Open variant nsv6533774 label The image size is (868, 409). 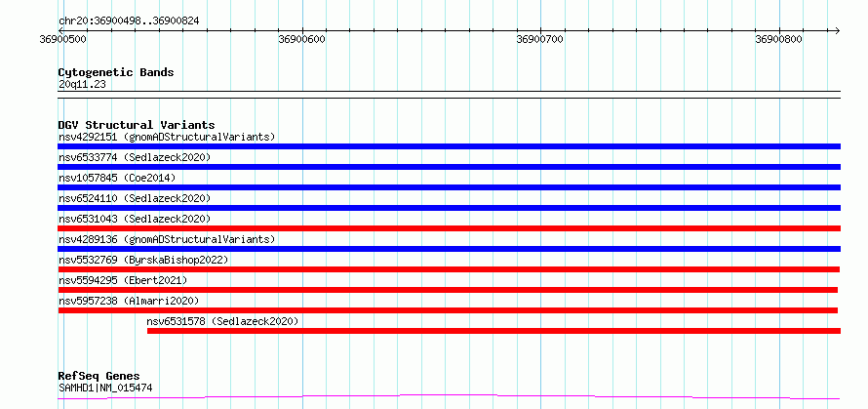135,157
